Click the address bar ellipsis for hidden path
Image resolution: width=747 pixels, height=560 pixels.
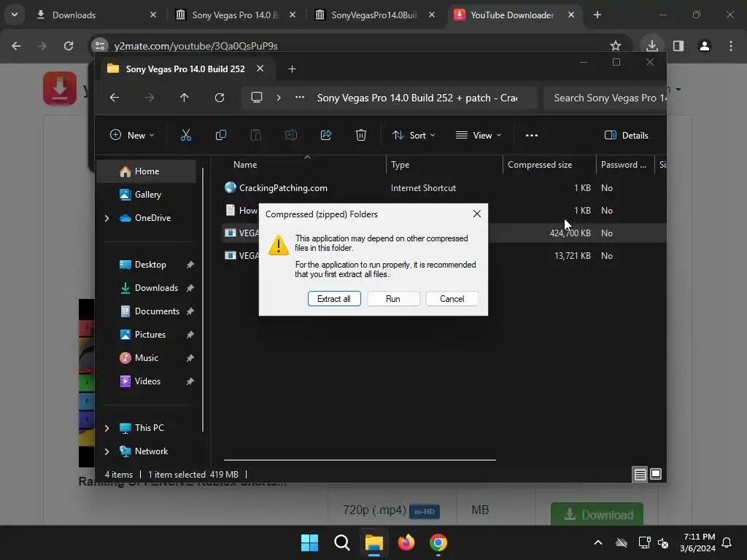pos(300,98)
